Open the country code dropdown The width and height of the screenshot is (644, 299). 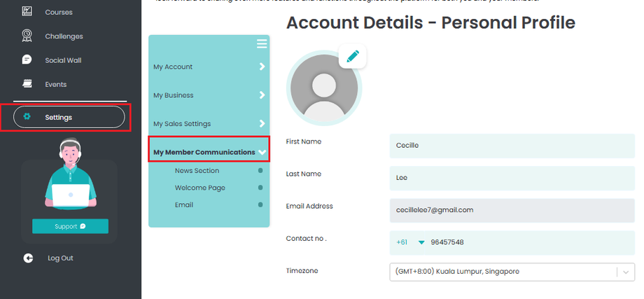tap(421, 243)
